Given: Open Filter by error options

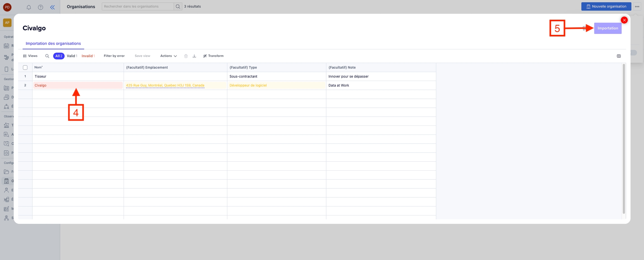Looking at the screenshot, I should [114, 56].
